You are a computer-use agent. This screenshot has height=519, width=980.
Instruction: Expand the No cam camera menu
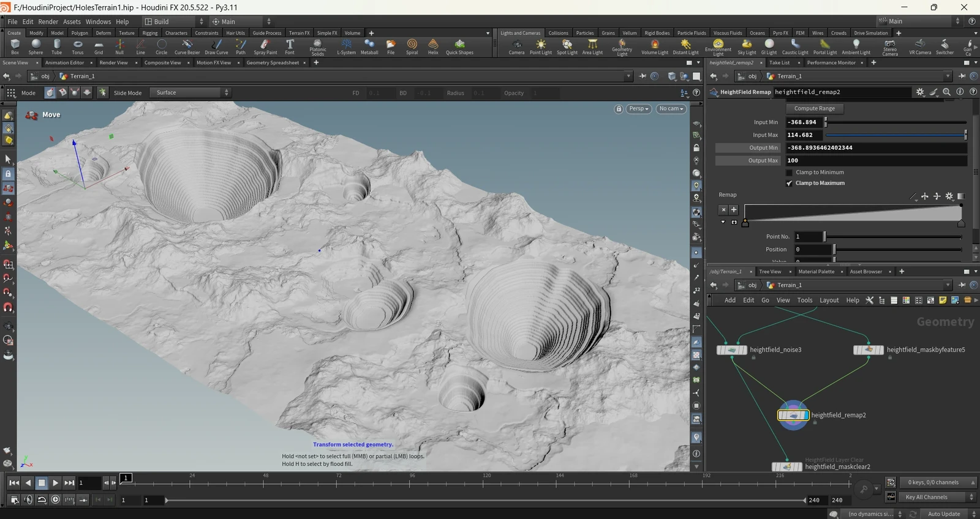tap(671, 109)
